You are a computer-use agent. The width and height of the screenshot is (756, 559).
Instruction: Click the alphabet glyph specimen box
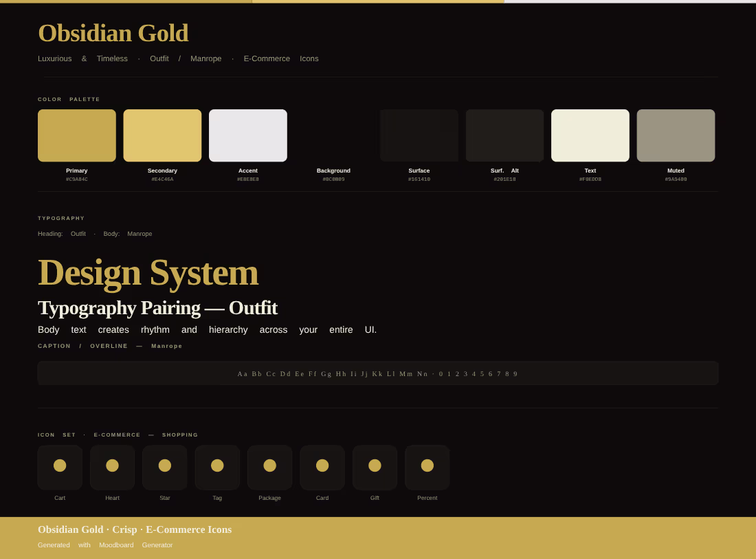point(378,373)
